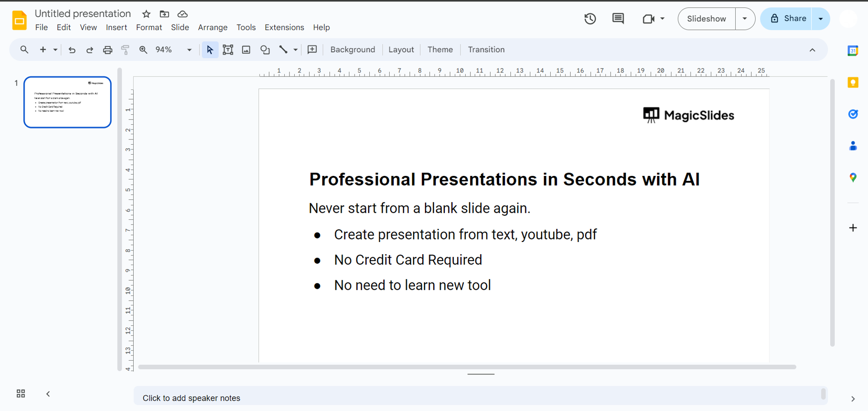
Task: Click the Background button
Action: click(x=353, y=50)
